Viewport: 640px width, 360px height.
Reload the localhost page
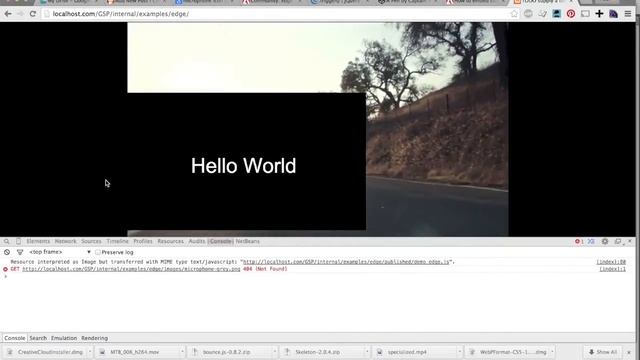click(33, 14)
